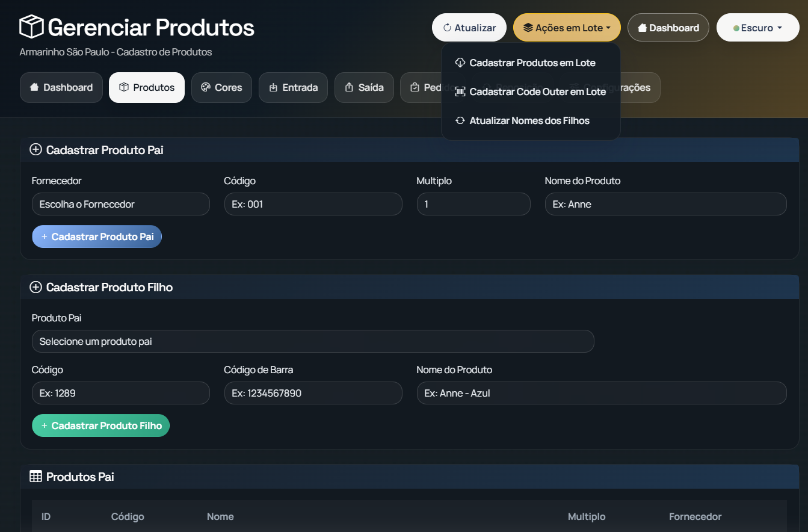Click the Código table column header
This screenshot has width=808, height=532.
[128, 516]
